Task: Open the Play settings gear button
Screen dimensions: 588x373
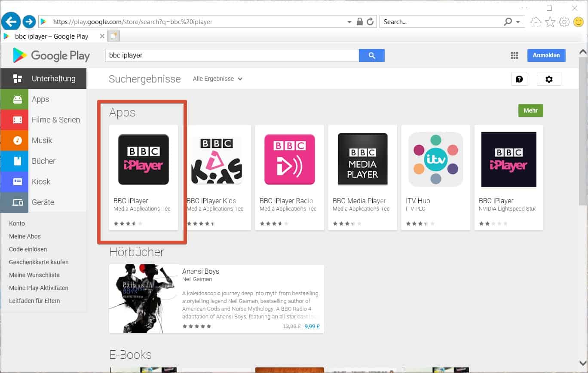Action: tap(549, 79)
